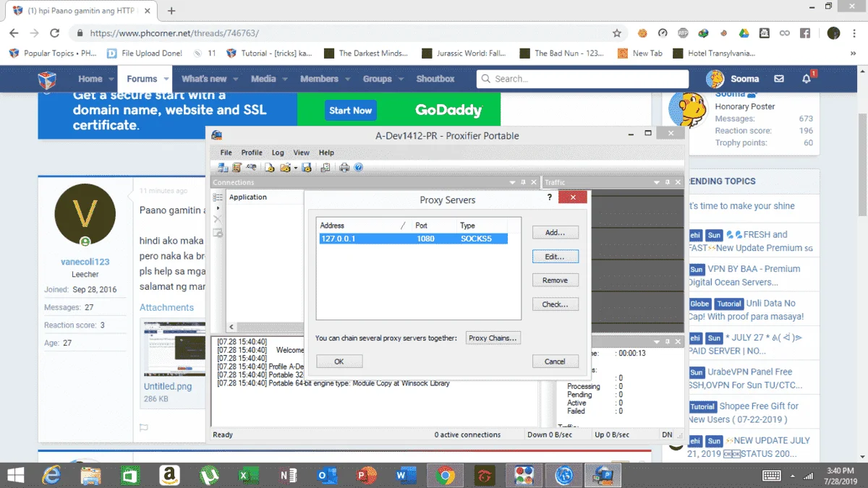Click the Add... button in Proxy Servers
868x488 pixels.
[555, 233]
